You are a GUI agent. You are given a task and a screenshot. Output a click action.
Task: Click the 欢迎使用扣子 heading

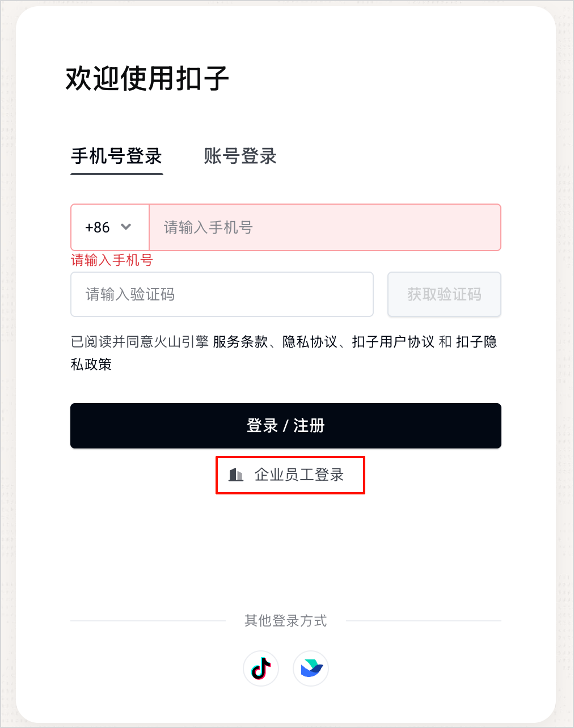pyautogui.click(x=147, y=78)
